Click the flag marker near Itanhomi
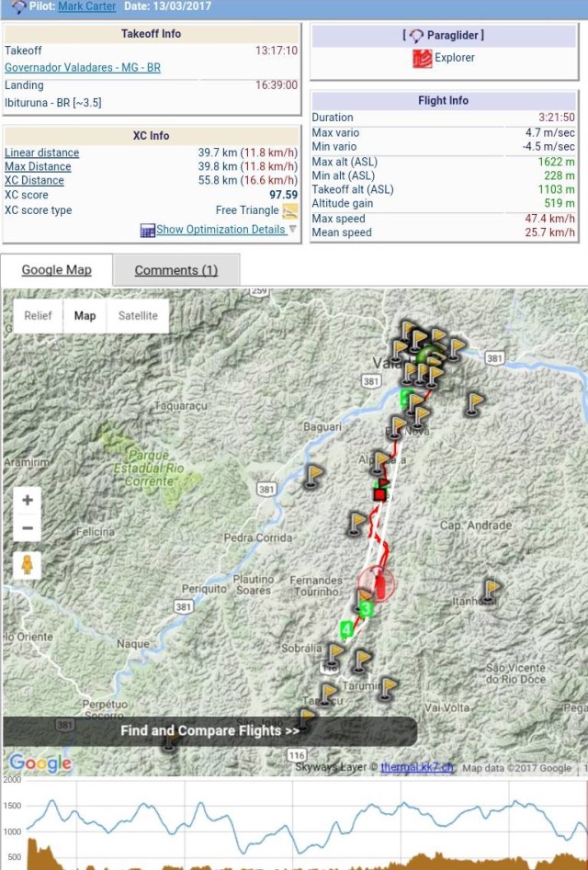This screenshot has height=870, width=588. point(492,589)
